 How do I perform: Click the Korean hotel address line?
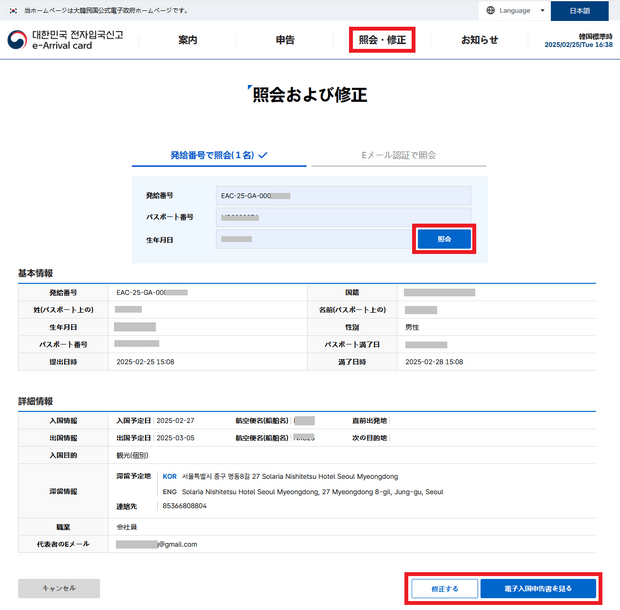click(290, 477)
